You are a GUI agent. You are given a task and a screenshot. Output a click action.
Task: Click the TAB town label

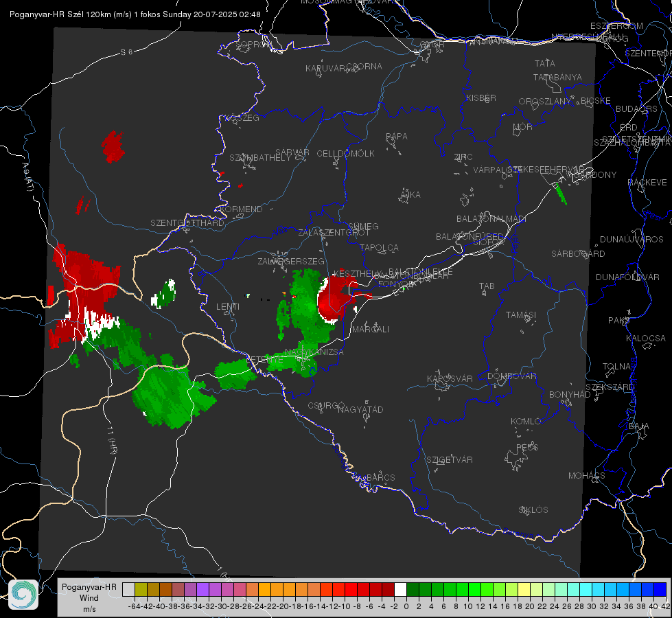(487, 286)
